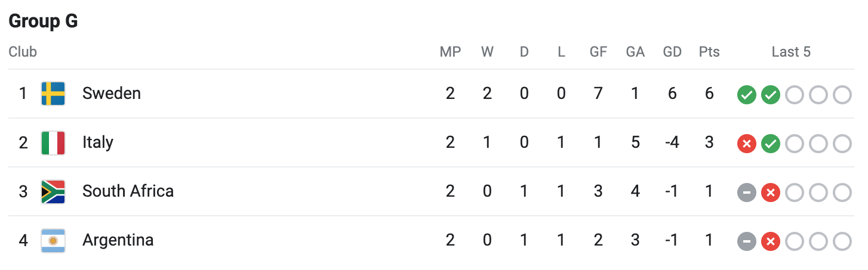This screenshot has height=270, width=868.
Task: Select the Argentina team name
Action: (x=118, y=240)
